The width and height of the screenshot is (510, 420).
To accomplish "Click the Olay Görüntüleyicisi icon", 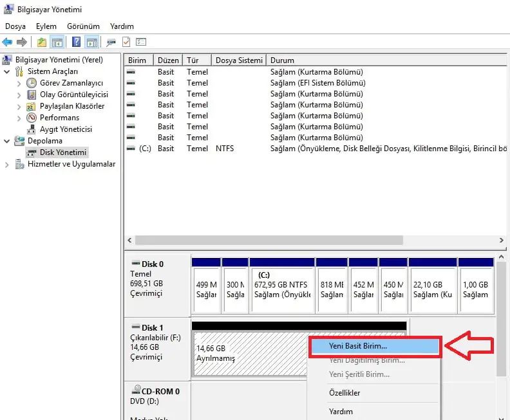I will point(32,95).
